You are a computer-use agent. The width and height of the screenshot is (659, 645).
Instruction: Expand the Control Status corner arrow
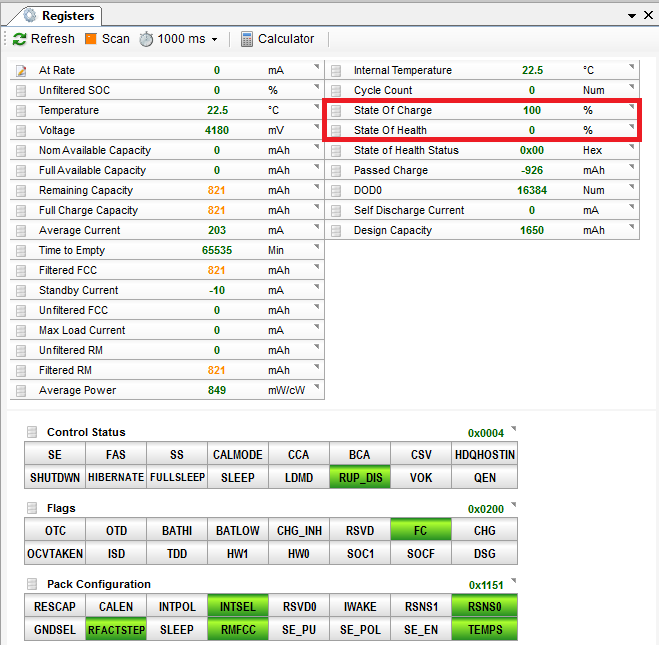click(513, 429)
